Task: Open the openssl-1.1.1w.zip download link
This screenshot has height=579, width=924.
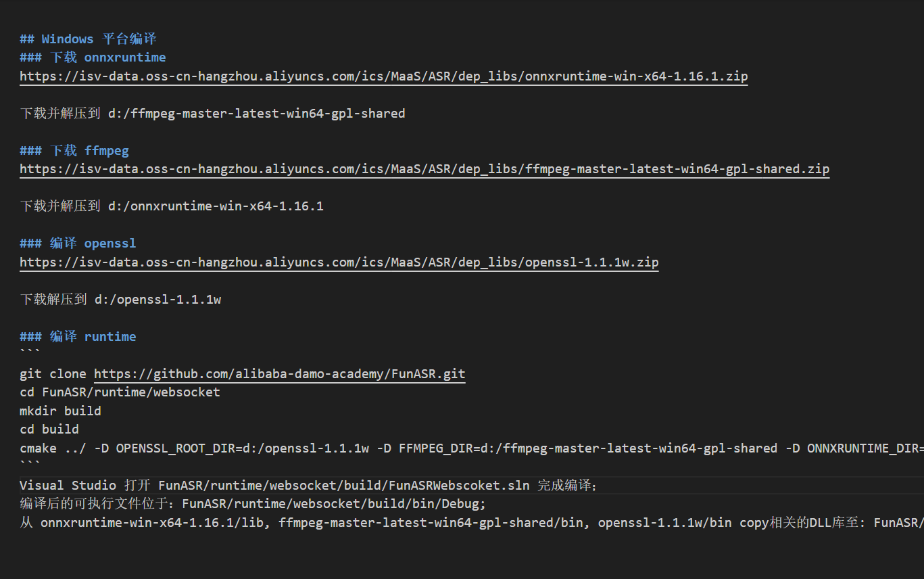Action: pos(339,262)
